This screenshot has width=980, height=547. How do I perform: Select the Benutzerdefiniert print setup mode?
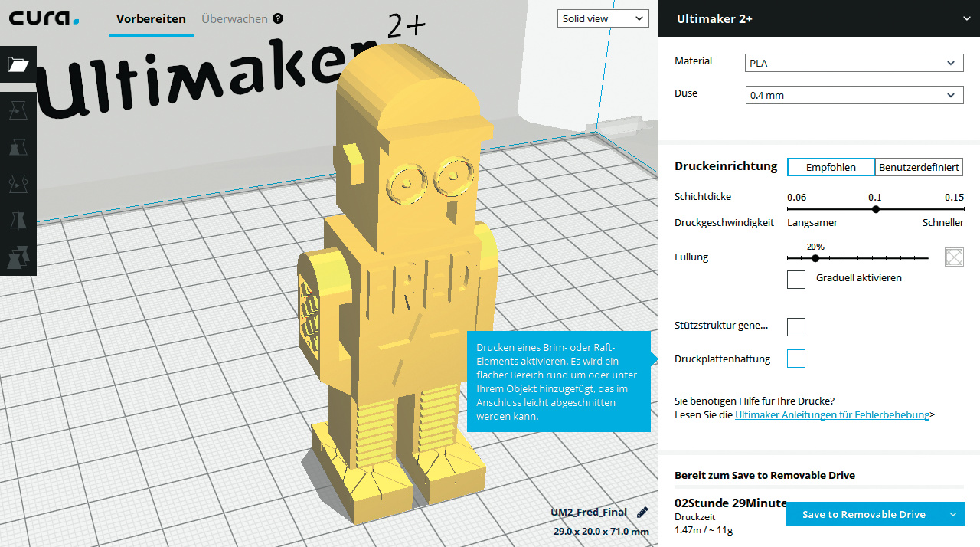point(919,167)
